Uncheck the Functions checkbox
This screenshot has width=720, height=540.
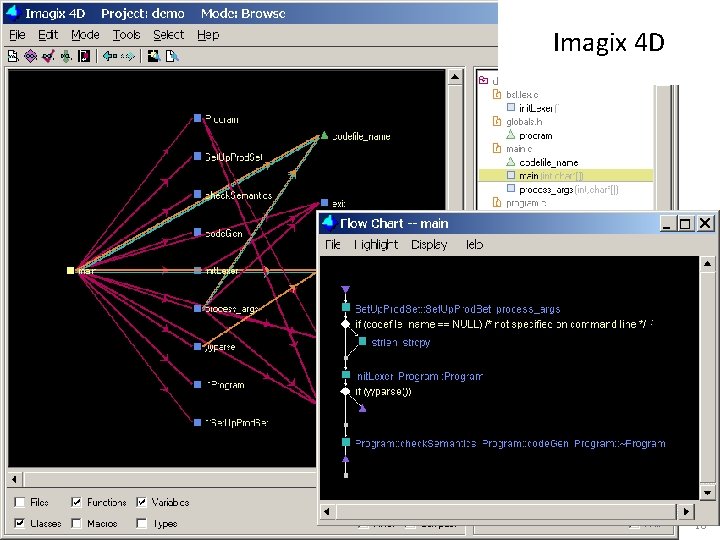tap(77, 502)
